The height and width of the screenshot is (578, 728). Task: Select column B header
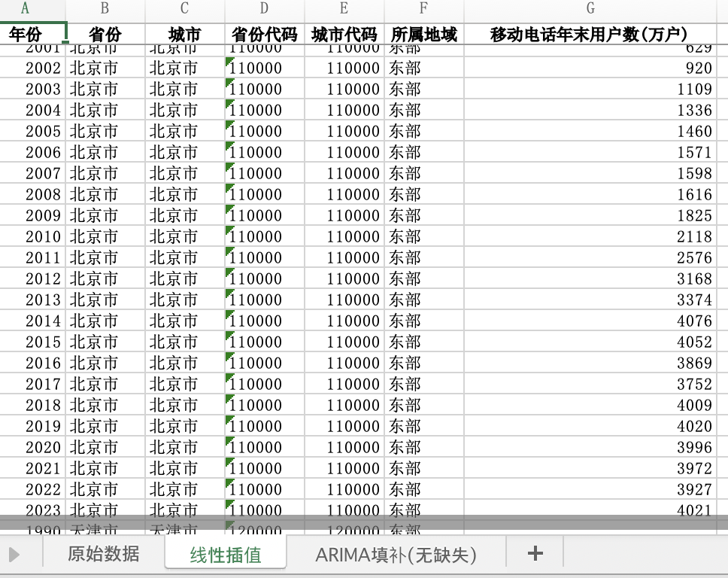pyautogui.click(x=105, y=8)
